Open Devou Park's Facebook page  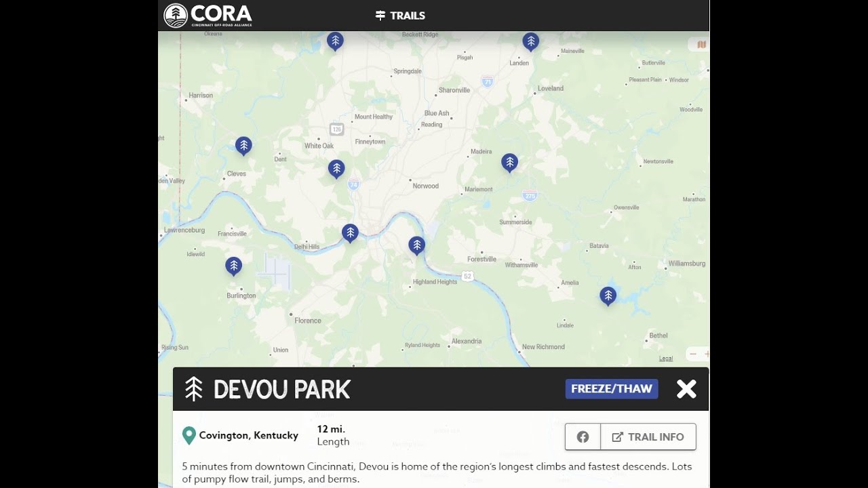click(583, 436)
